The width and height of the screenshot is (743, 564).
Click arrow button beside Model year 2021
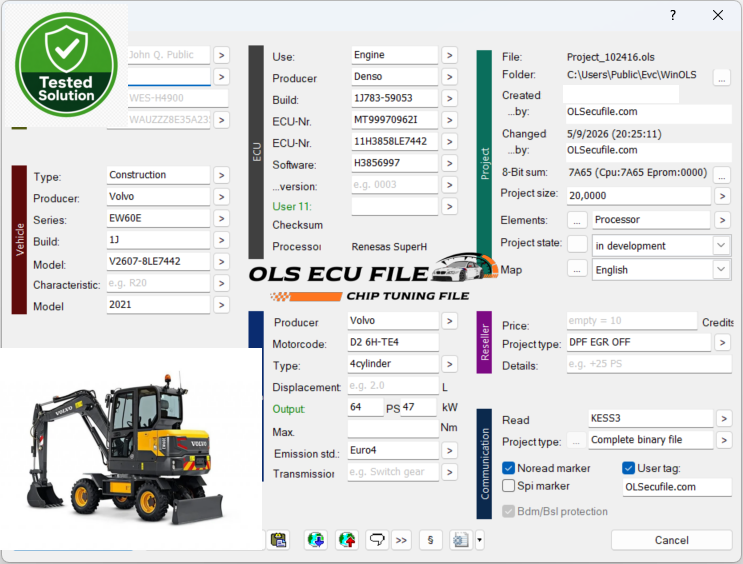pos(221,305)
